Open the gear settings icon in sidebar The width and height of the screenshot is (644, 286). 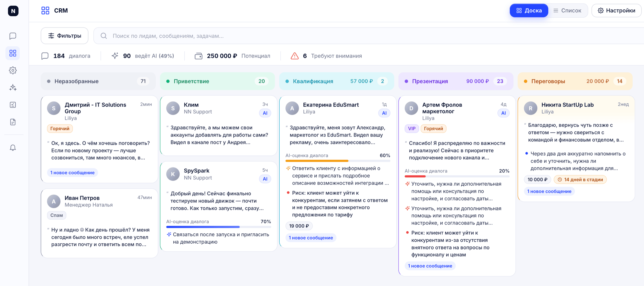(13, 70)
